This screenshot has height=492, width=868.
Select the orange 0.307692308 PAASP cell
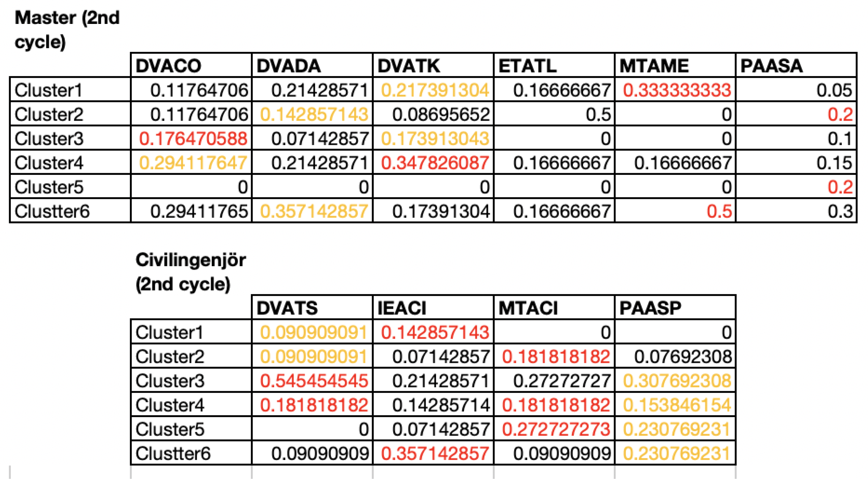(675, 380)
